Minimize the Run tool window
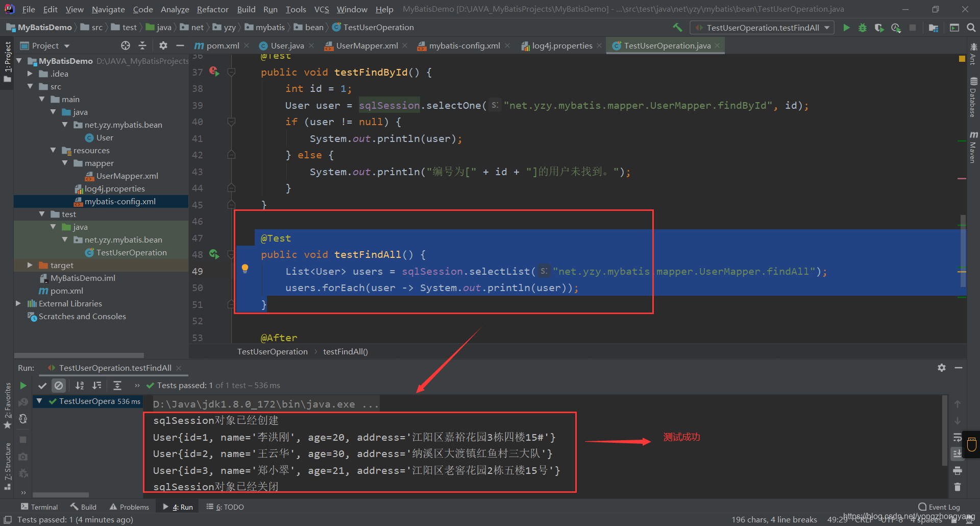This screenshot has height=526, width=980. pos(959,368)
